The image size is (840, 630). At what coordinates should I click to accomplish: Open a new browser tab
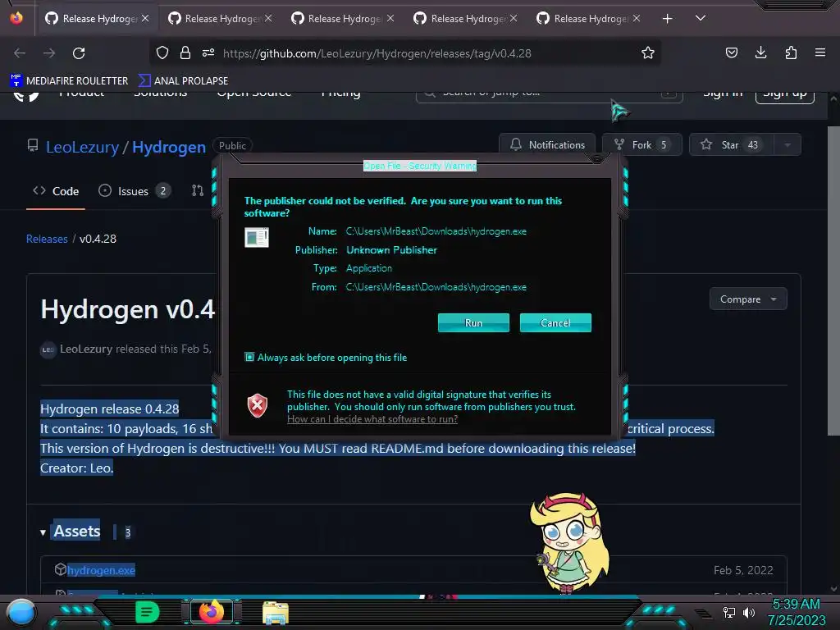click(x=667, y=19)
